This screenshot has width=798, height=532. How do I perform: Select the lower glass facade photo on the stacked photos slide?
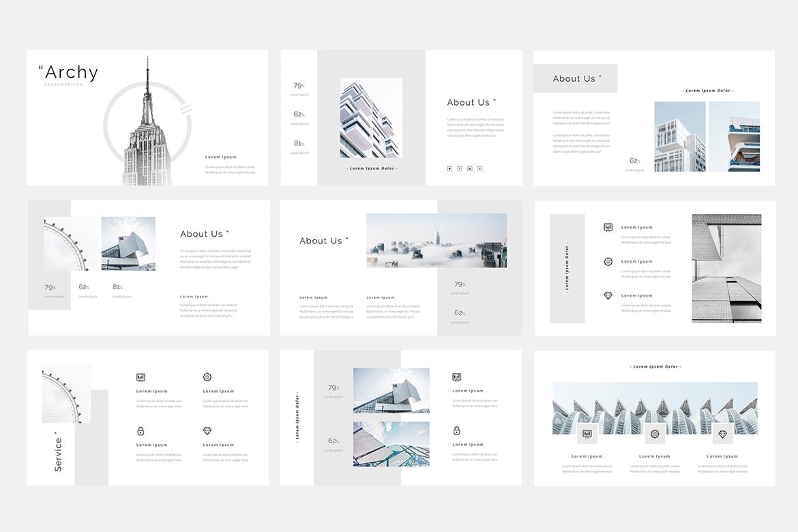[391, 444]
